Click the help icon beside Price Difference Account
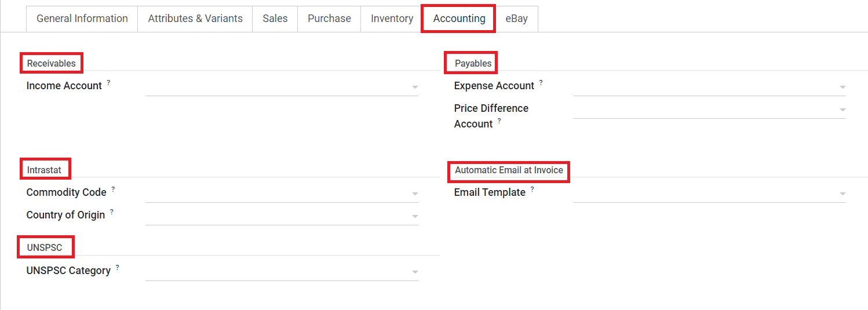868x310 pixels. click(x=499, y=121)
